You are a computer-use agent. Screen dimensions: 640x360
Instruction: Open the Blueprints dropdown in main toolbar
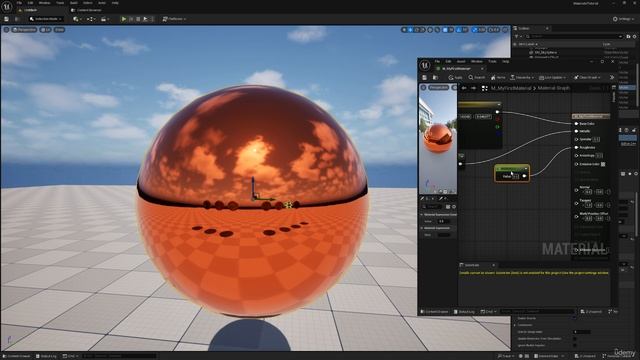pos(90,19)
